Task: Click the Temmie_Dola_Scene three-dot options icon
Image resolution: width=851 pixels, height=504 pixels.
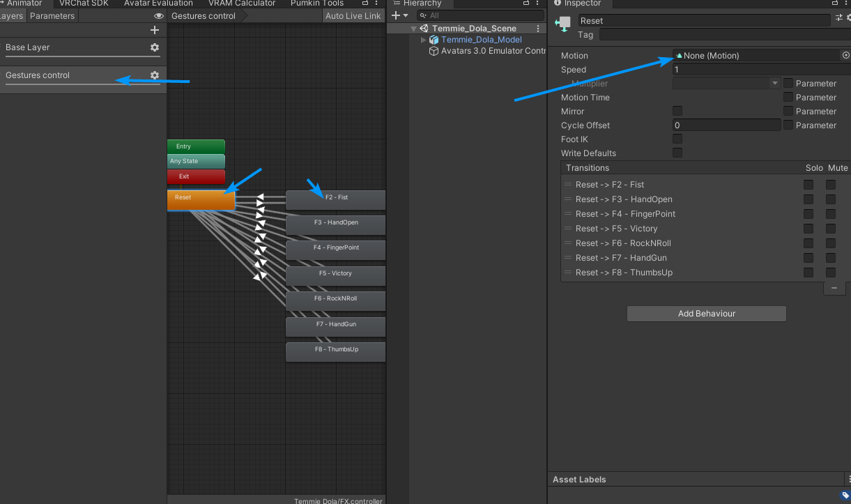Action: click(538, 29)
